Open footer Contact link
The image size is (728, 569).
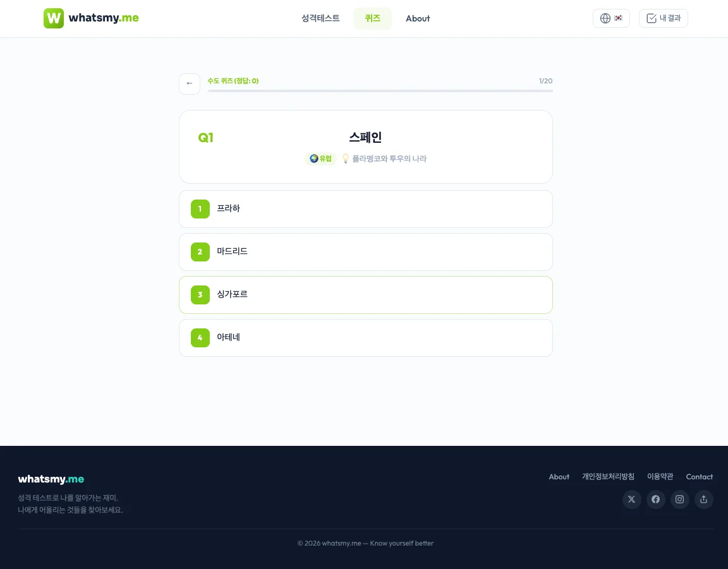699,477
